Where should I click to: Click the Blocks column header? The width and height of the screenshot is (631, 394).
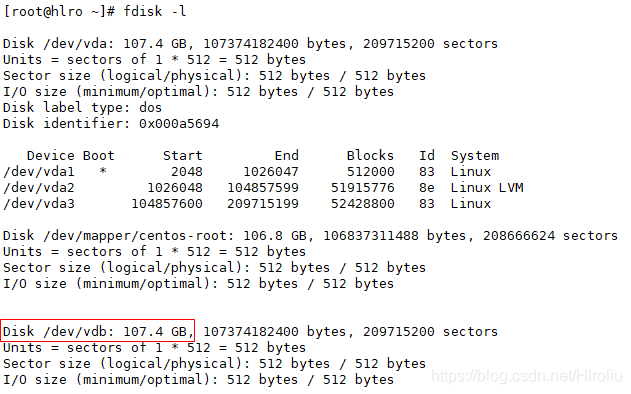[x=370, y=156]
